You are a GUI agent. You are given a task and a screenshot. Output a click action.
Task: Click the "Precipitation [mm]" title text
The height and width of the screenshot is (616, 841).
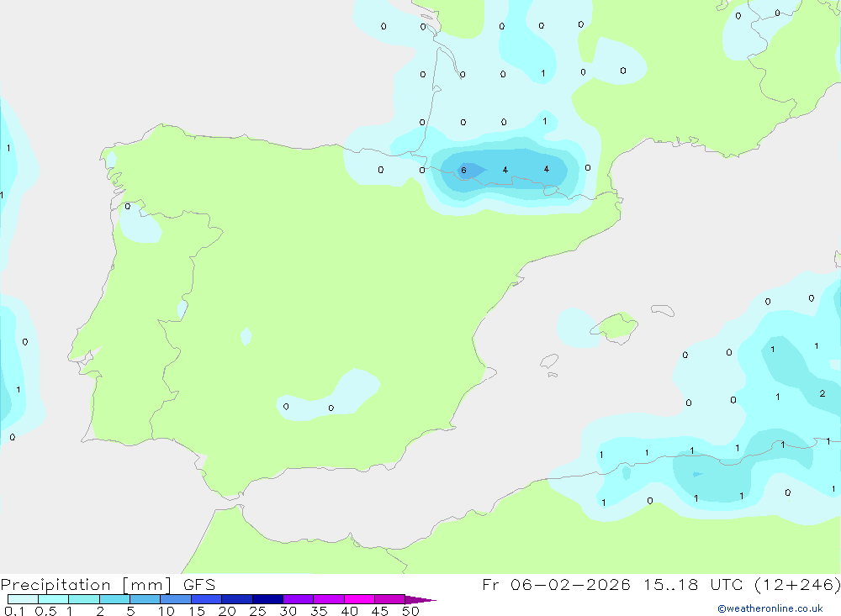[x=86, y=585]
